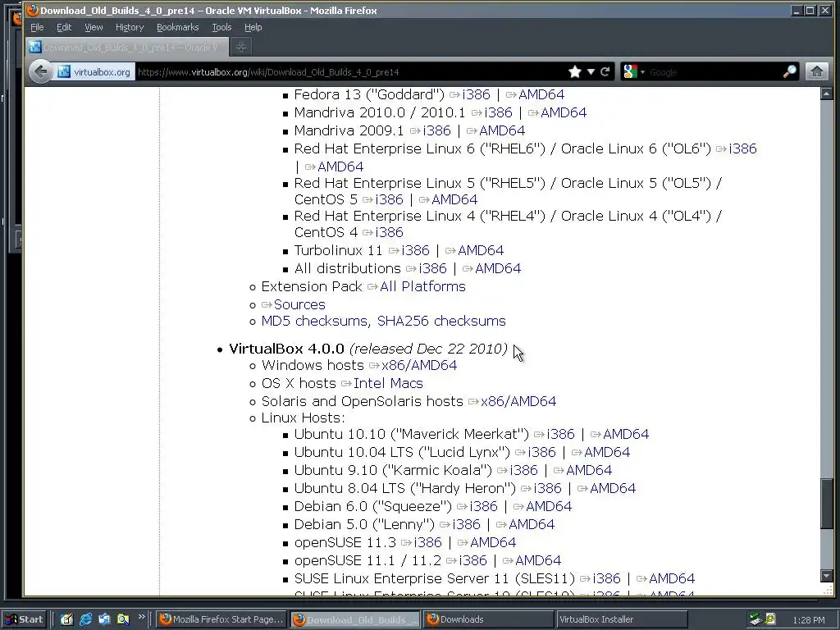Click the first quick launch desktop icon
840x630 pixels.
(66, 619)
